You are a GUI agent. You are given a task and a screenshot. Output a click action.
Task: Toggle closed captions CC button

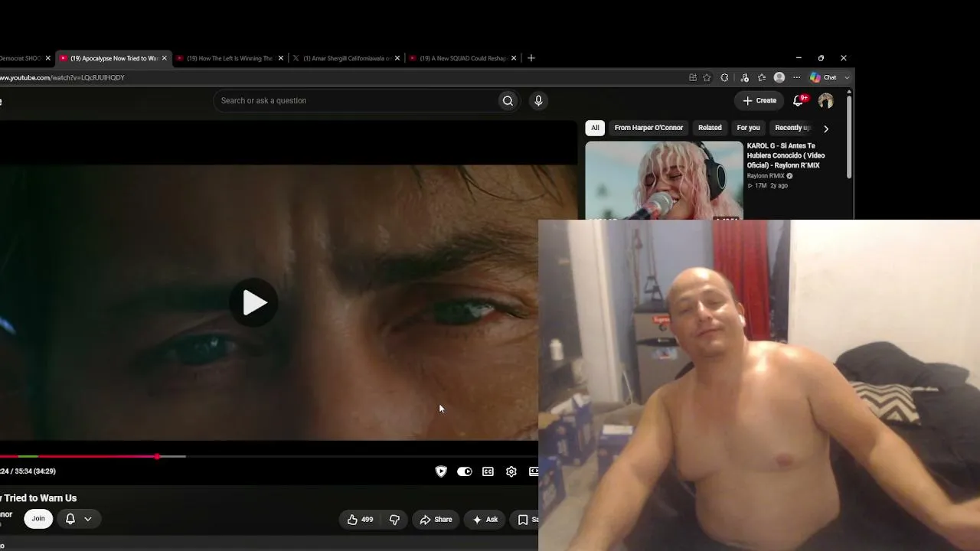click(x=488, y=471)
